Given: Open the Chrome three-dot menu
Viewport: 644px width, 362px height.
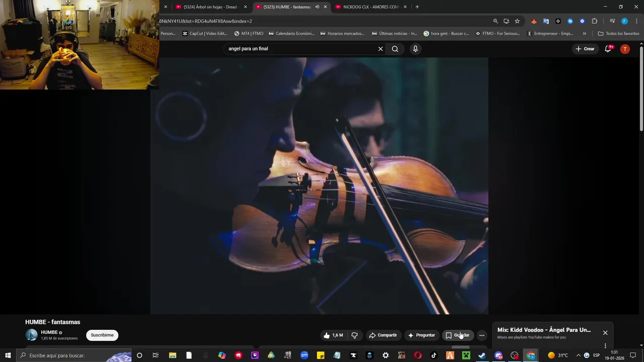Looking at the screenshot, I should click(x=636, y=21).
